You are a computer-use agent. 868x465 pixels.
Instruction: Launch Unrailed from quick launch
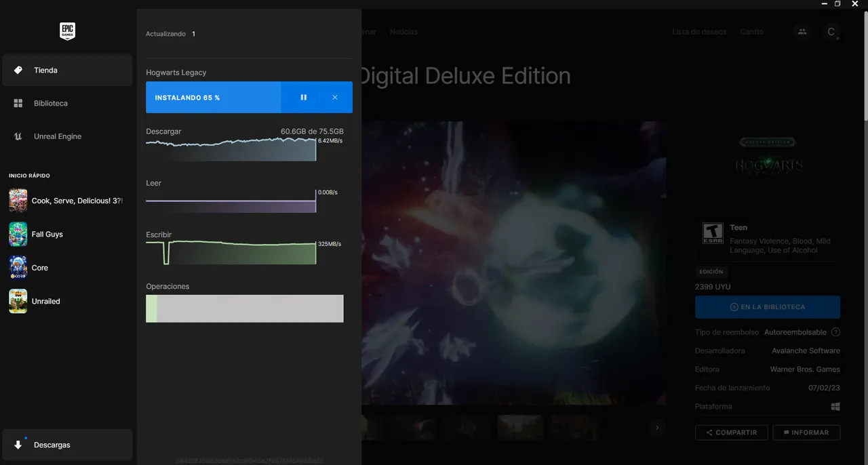[x=67, y=301]
